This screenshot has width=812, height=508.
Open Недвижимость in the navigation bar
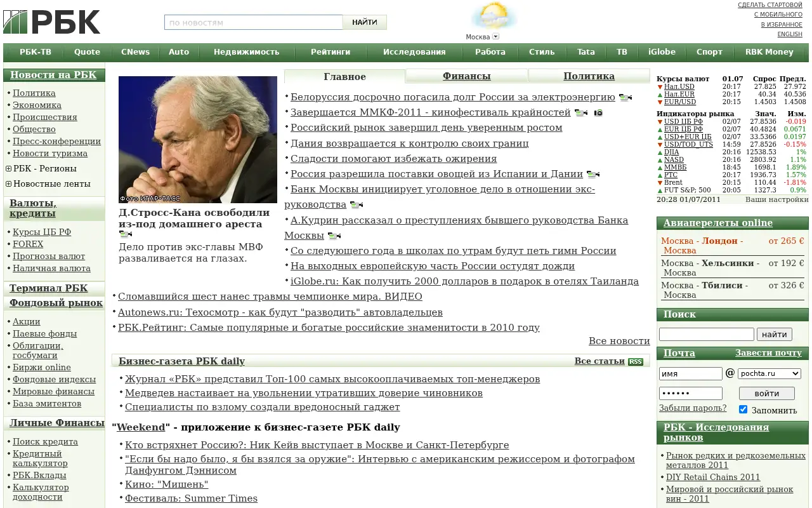[247, 52]
